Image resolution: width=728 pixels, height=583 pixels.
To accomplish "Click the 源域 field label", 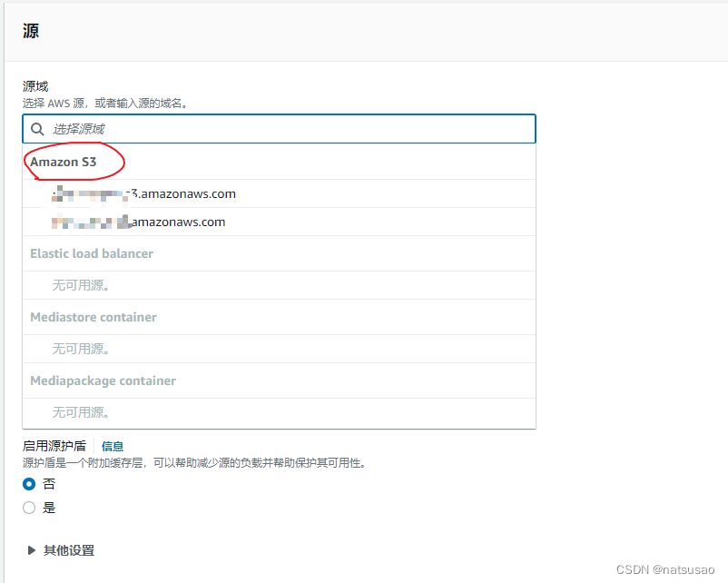I will click(35, 86).
